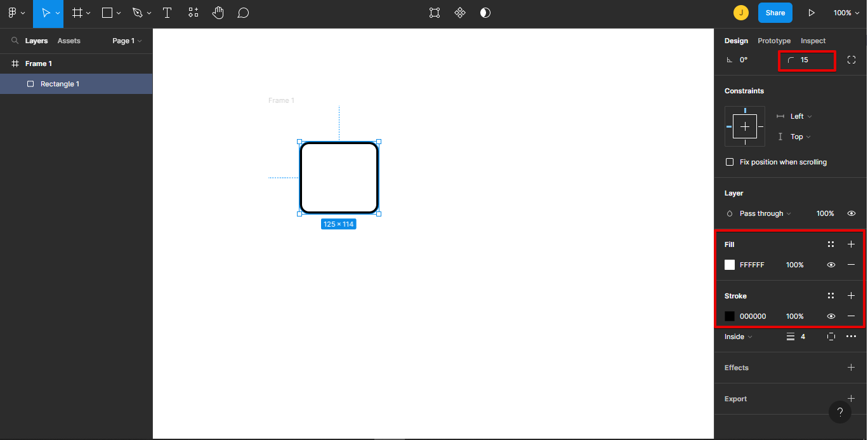Add a new fill with plus
868x440 pixels.
click(851, 244)
